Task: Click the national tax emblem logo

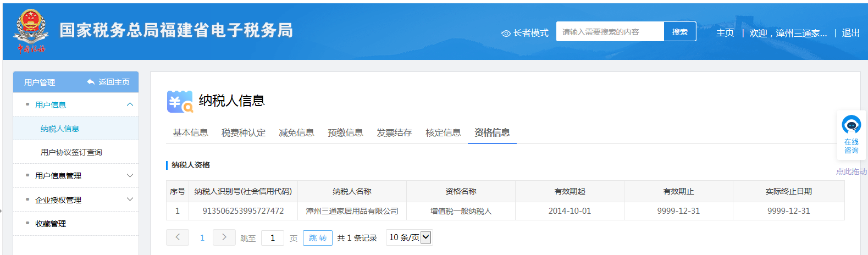Action: click(x=31, y=31)
